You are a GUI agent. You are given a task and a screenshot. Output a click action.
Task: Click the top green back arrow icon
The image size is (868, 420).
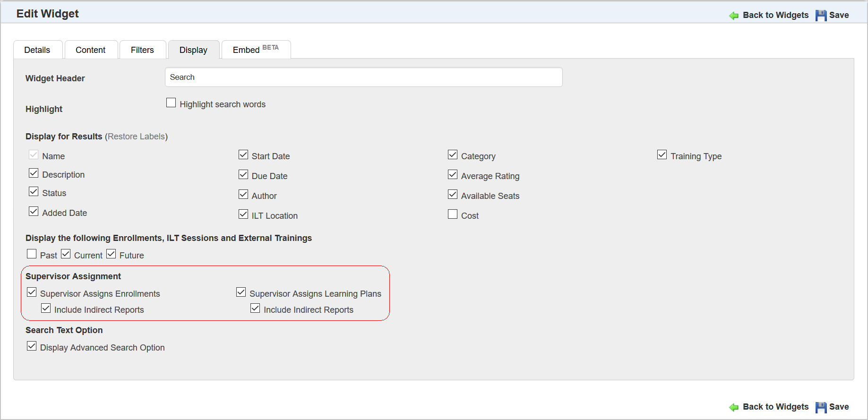[734, 16]
